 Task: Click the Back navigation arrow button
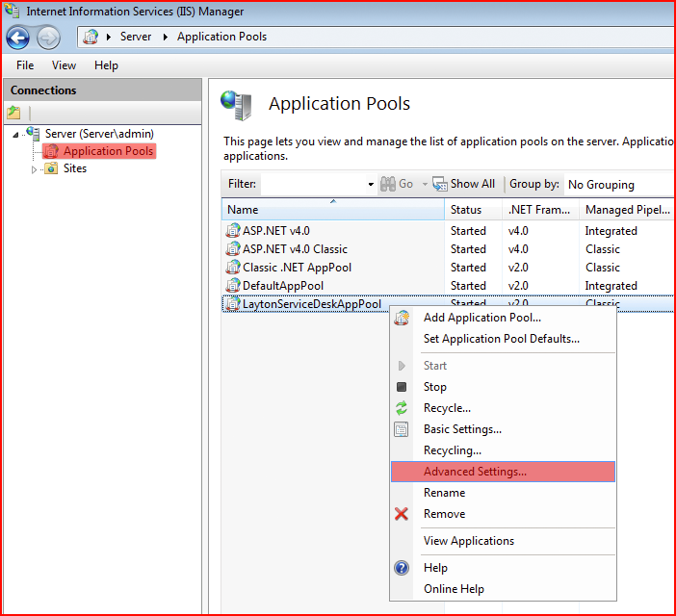[17, 38]
